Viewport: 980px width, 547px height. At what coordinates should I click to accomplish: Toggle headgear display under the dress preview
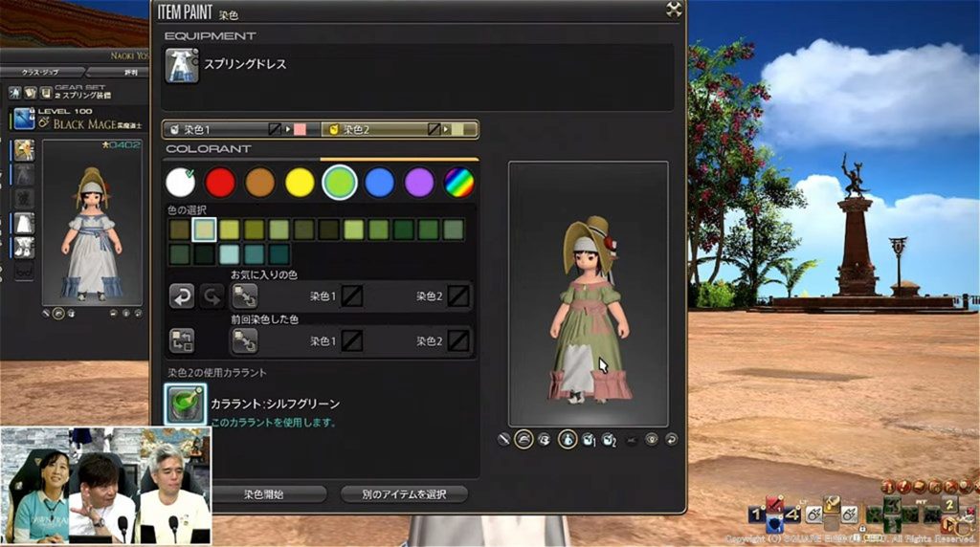(523, 440)
